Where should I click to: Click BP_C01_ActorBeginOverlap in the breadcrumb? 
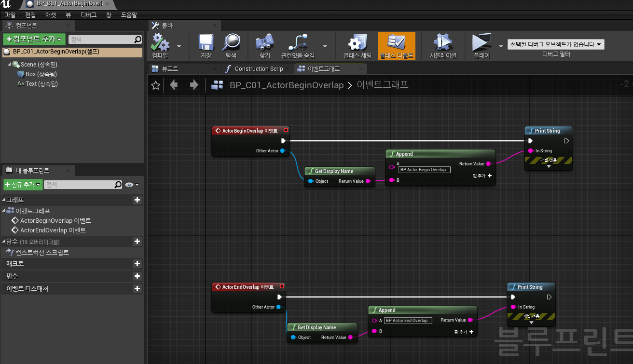click(x=287, y=85)
